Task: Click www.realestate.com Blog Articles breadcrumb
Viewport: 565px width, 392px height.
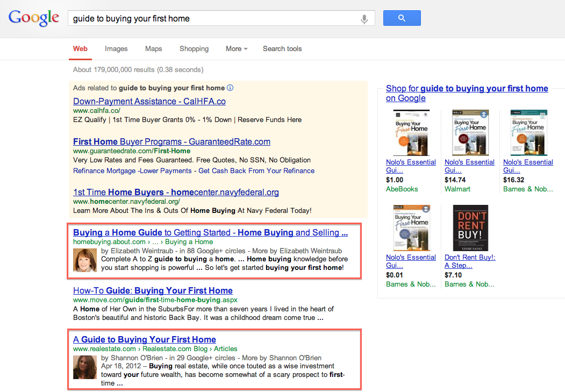Action: pos(155,349)
